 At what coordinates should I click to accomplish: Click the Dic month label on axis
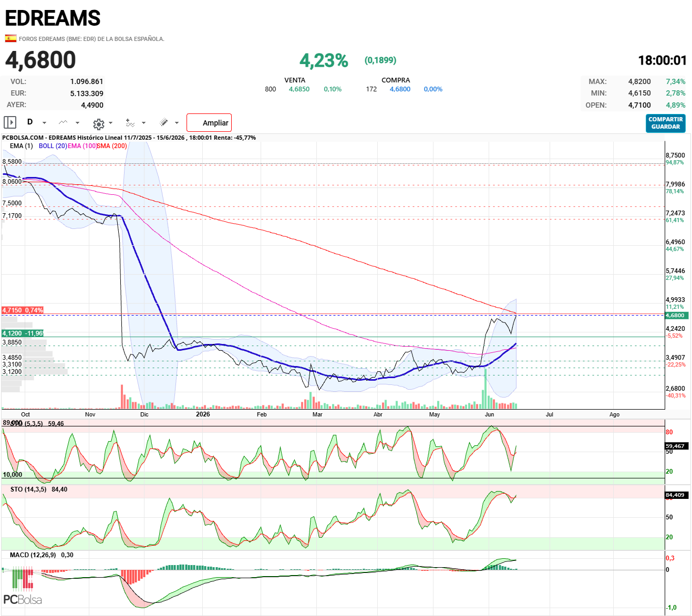144,414
